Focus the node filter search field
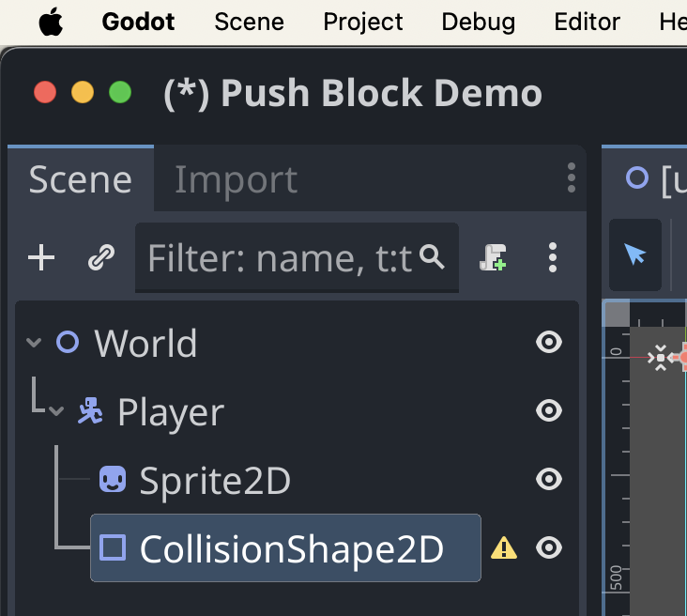Image resolution: width=687 pixels, height=616 pixels. [x=297, y=257]
